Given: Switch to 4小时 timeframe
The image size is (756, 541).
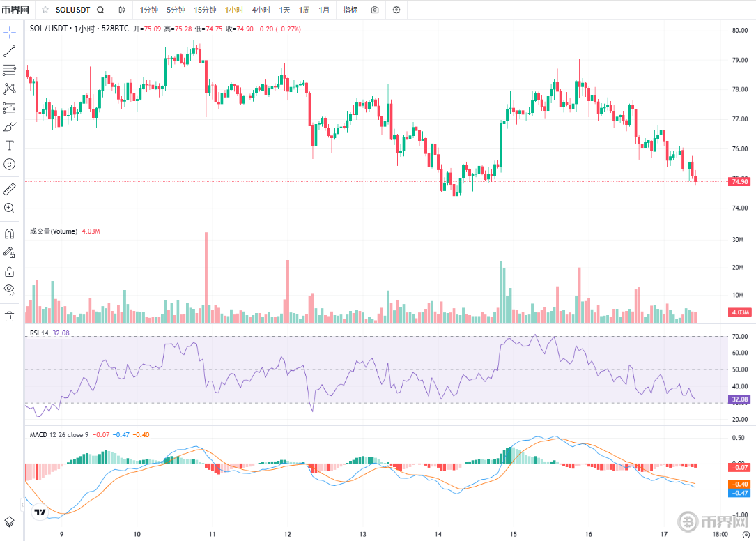Looking at the screenshot, I should (261, 10).
